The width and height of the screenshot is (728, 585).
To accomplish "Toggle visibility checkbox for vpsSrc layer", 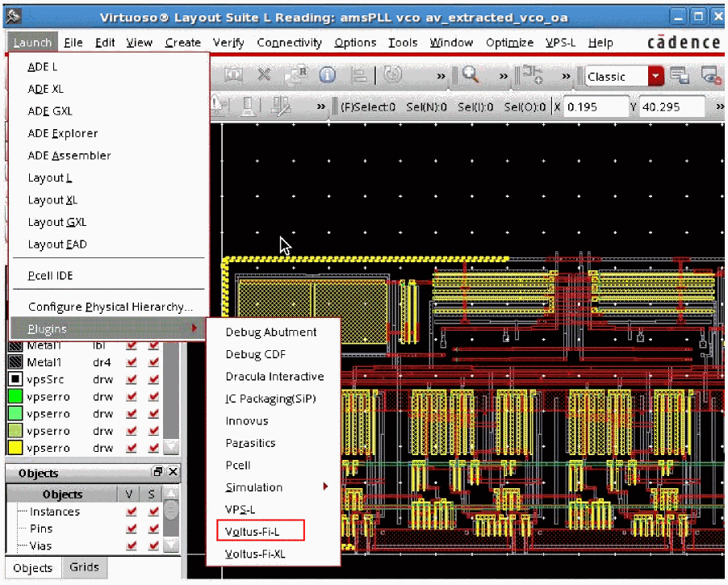I will pos(131,379).
